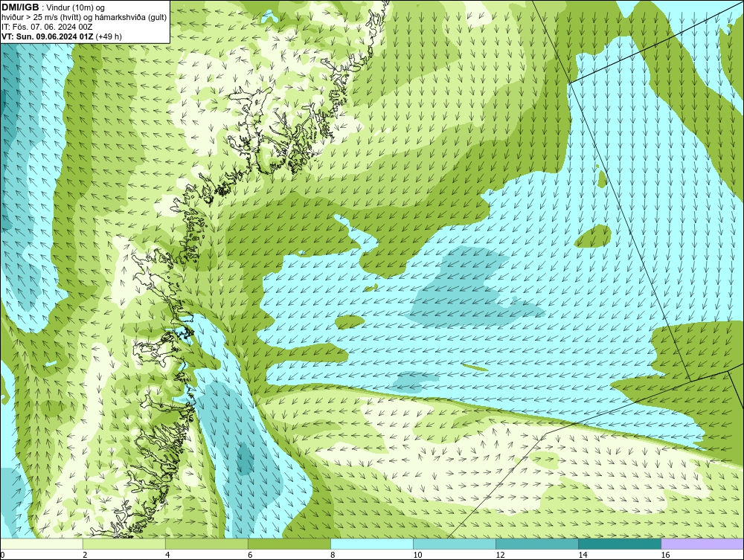Click the 'DMI/IGB' title text
Image resolution: width=744 pixels, height=560 pixels.
point(20,7)
